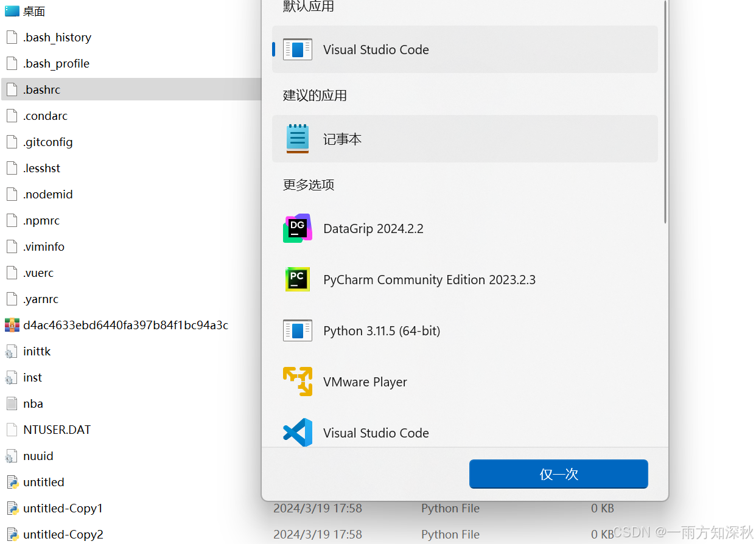Click the archive icon of d4ac4633ebd6440fa397b84f1bc94a3c

coord(12,325)
